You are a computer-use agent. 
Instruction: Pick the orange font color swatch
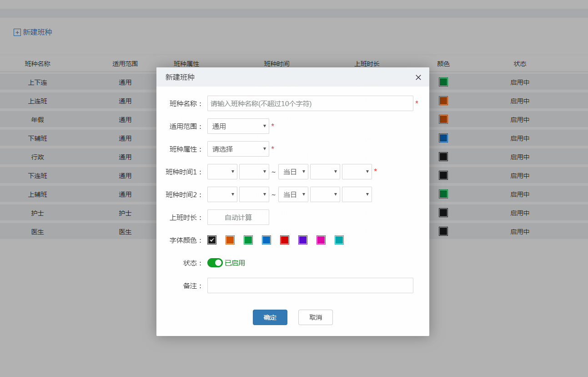(x=230, y=240)
